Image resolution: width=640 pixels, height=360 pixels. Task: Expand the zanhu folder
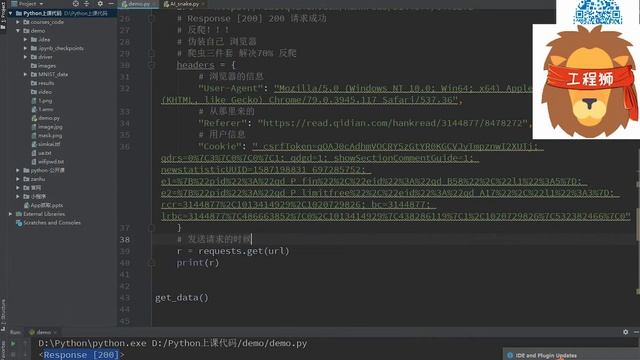tap(18, 179)
